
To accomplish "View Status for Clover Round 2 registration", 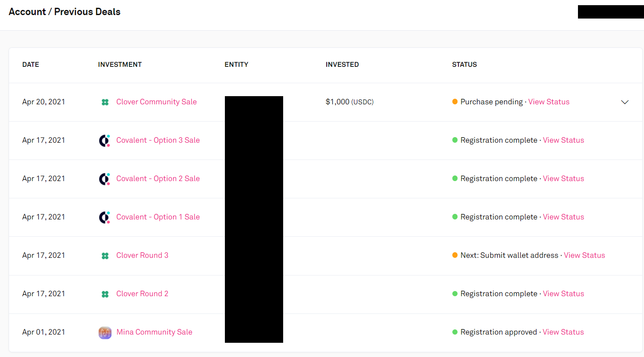I will pos(563,294).
